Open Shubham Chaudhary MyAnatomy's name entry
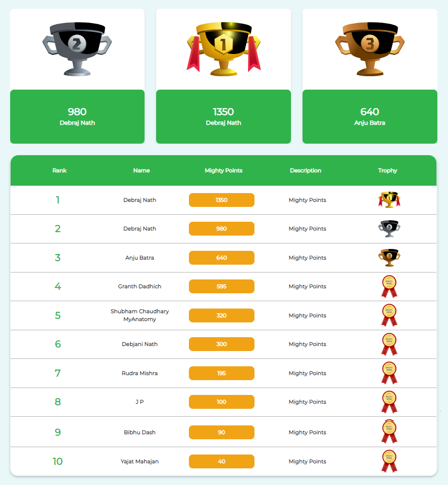Viewport: 448px width, 485px height. [x=140, y=315]
